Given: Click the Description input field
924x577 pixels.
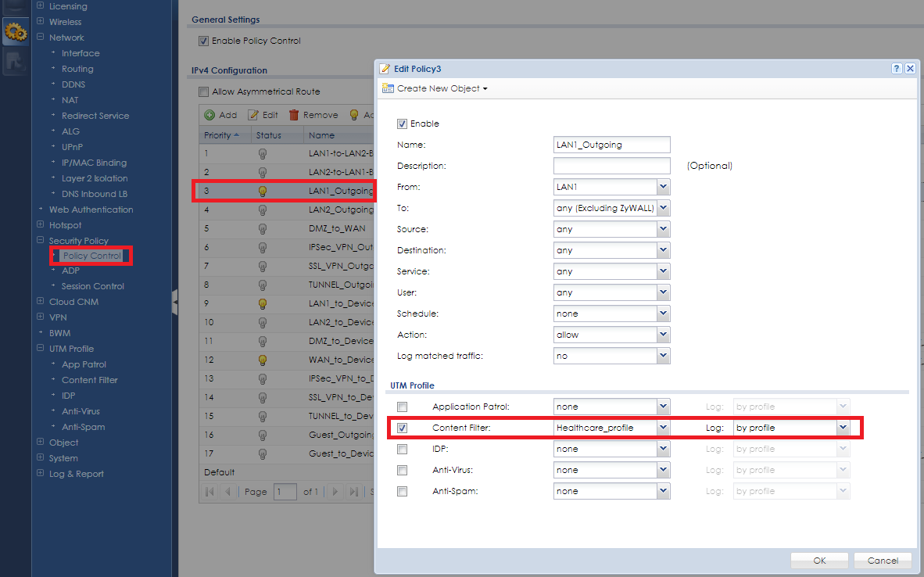Looking at the screenshot, I should point(611,166).
